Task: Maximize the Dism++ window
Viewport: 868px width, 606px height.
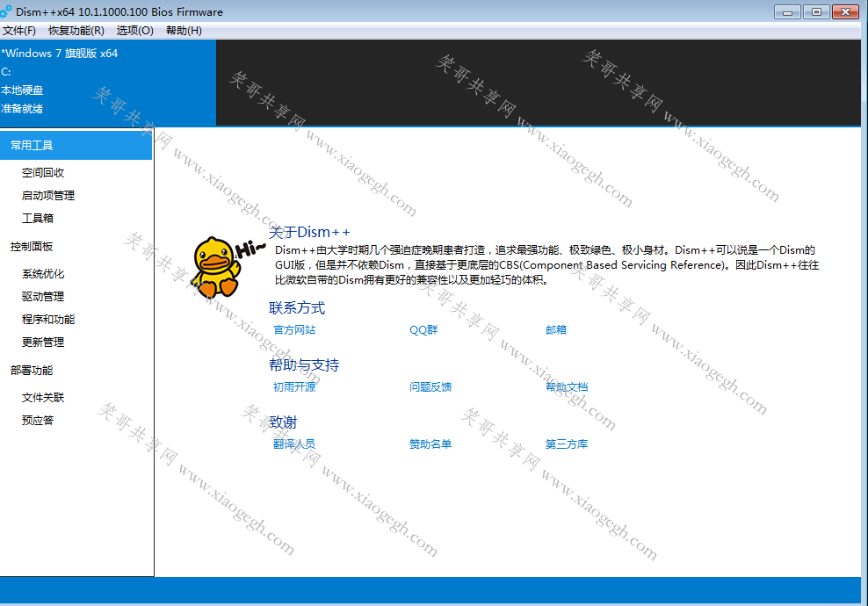Action: pos(816,11)
